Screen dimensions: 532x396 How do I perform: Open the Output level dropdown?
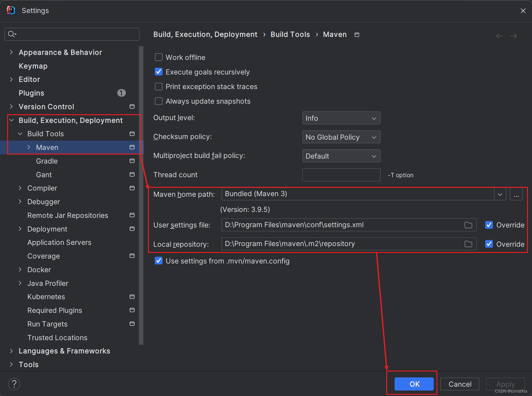tap(341, 118)
